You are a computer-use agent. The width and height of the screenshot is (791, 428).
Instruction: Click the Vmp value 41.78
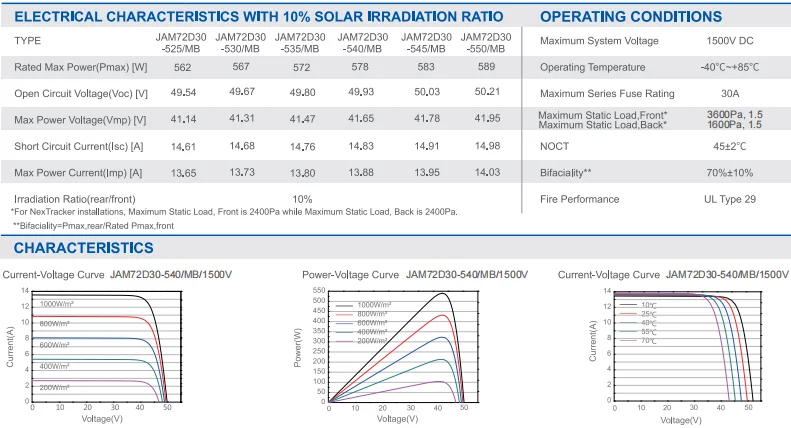tap(427, 119)
